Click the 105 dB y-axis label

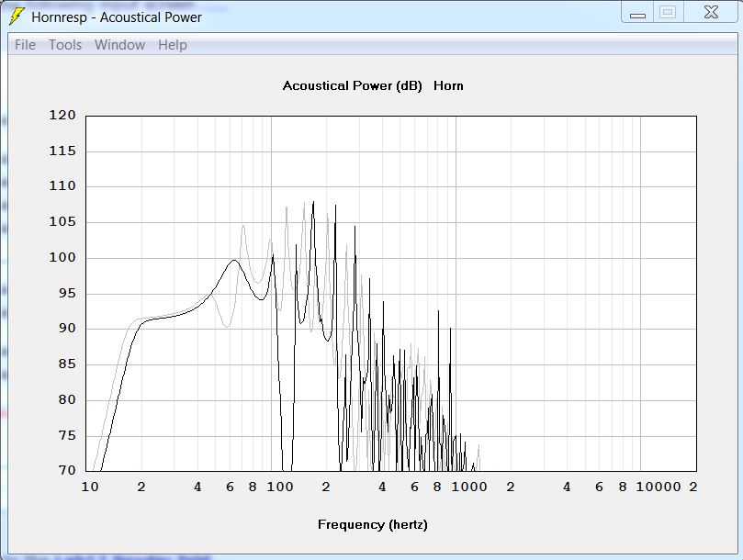(x=62, y=222)
